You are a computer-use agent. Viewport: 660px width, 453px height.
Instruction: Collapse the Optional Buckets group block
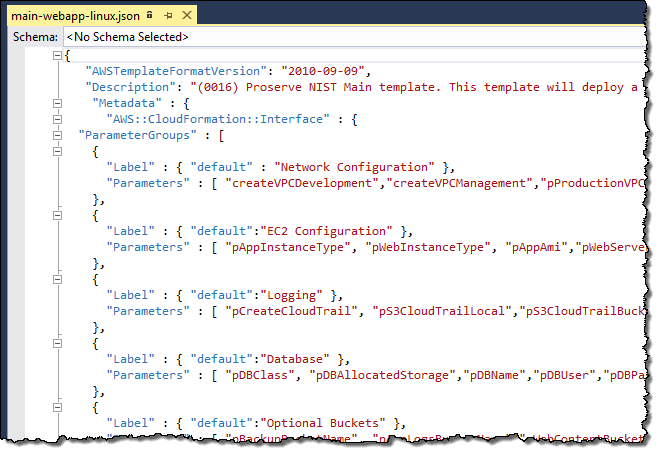click(57, 406)
